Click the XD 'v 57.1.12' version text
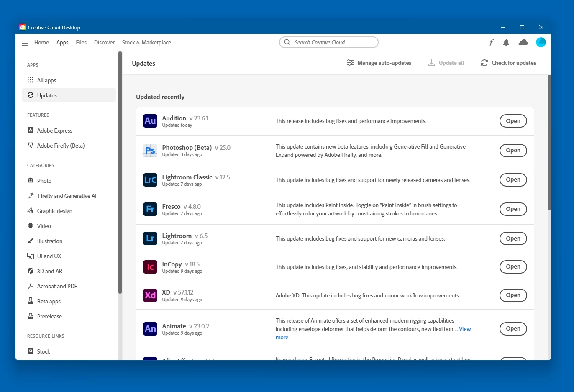Image resolution: width=574 pixels, height=392 pixels. [183, 292]
